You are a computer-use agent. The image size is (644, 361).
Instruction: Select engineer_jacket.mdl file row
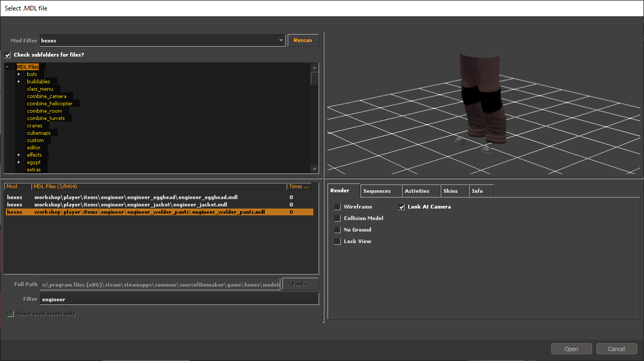coord(159,205)
